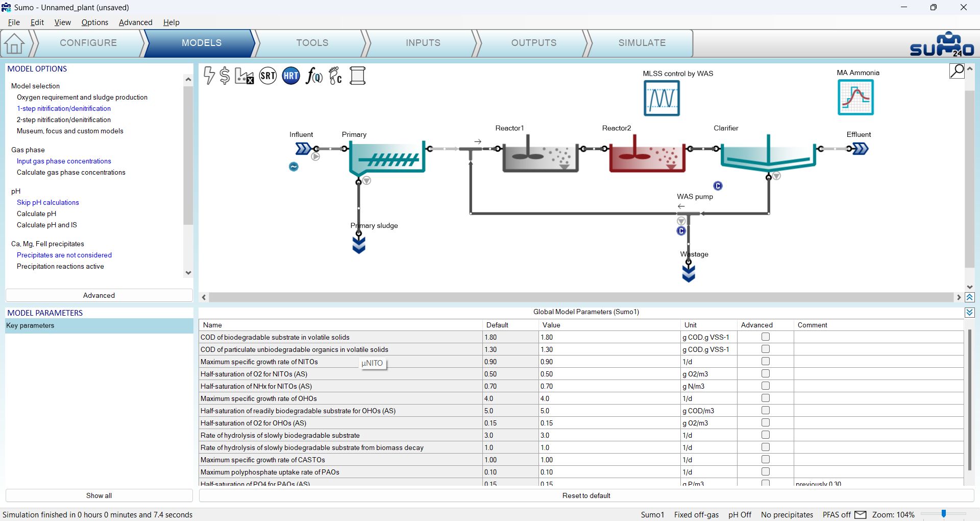Open the File menu
This screenshot has width=980, height=521.
pos(14,22)
